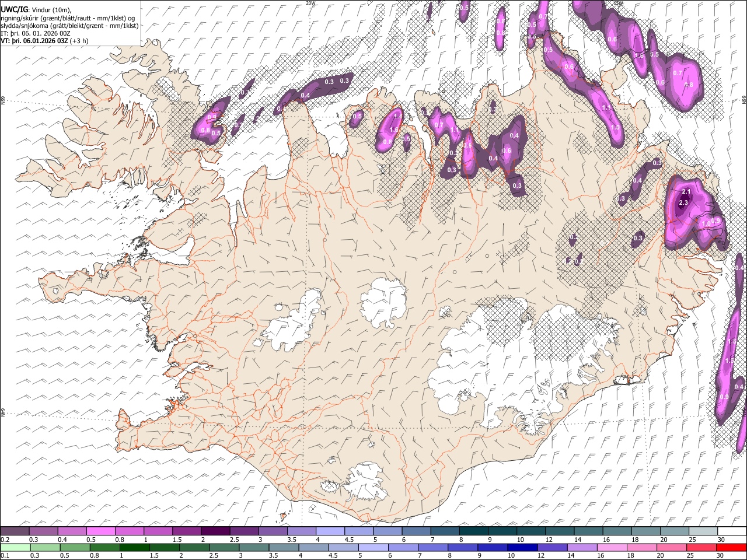This screenshot has width=747, height=560.
Task: Pick light gray top-row swatch between 25 and 30
Action: [703, 531]
